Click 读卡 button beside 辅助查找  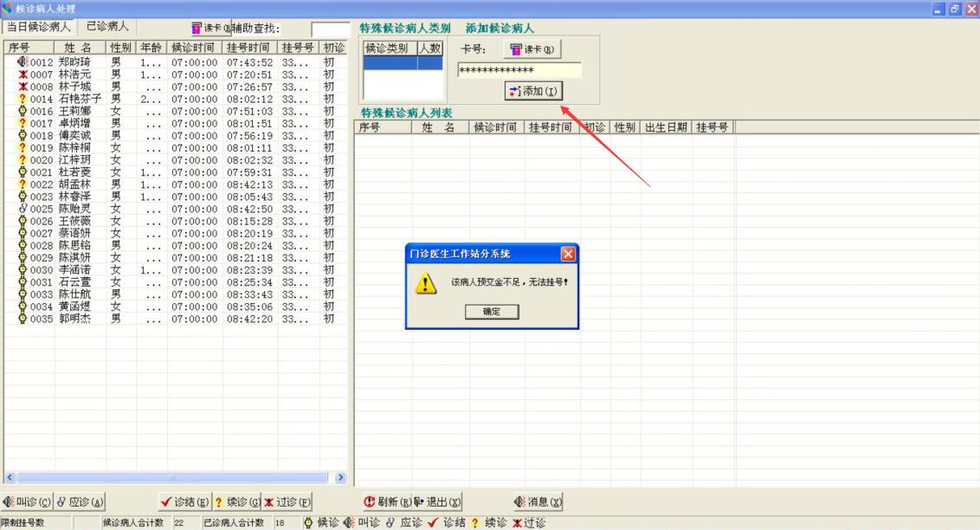(211, 28)
